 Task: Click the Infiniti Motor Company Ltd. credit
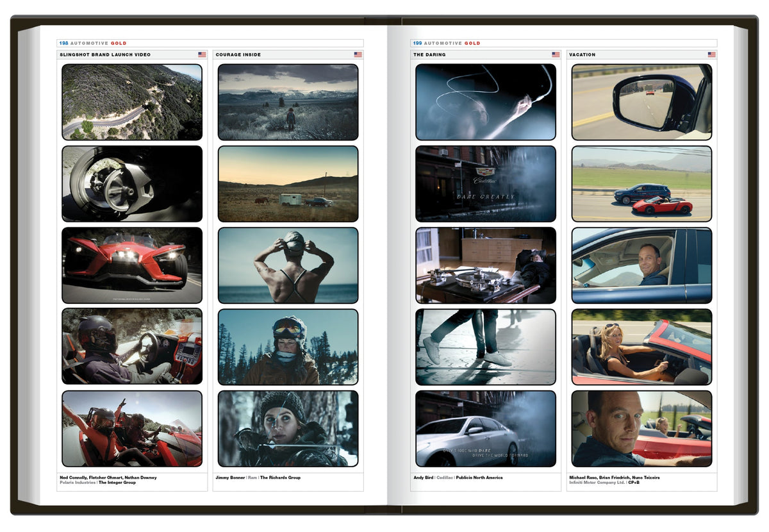tap(597, 483)
